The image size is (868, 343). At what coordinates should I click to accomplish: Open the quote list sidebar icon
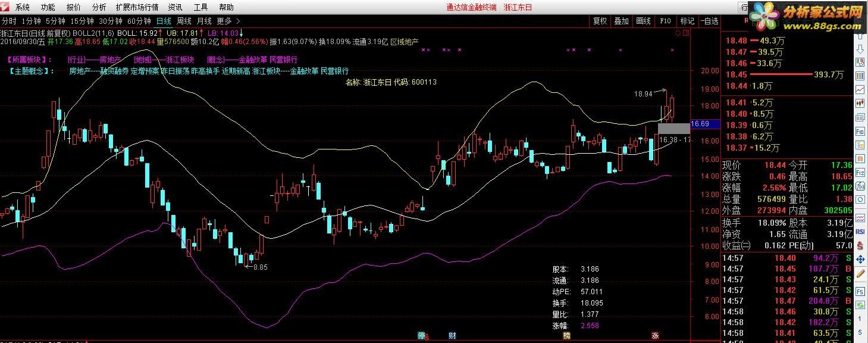860,62
